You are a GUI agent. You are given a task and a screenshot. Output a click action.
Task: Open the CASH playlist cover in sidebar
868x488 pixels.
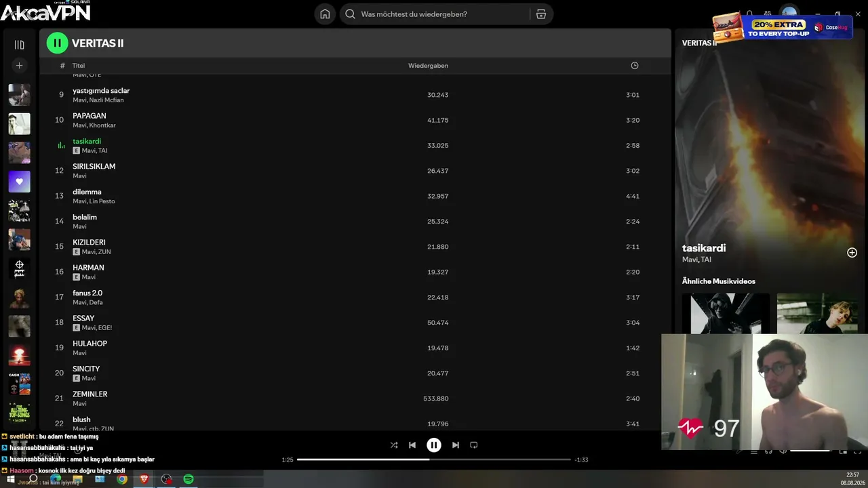pos(19,384)
